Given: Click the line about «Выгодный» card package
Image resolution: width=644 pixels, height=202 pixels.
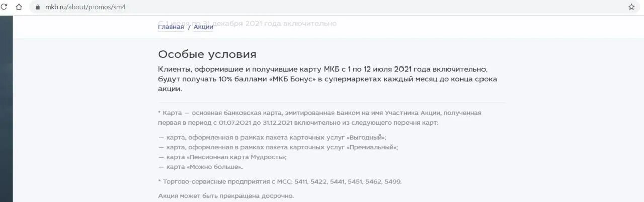Looking at the screenshot, I should [272, 137].
